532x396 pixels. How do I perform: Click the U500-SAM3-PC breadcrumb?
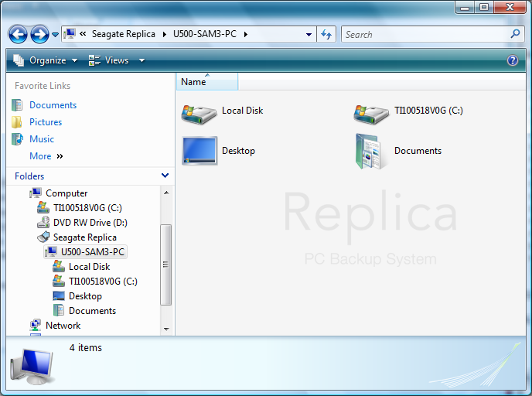coord(205,34)
